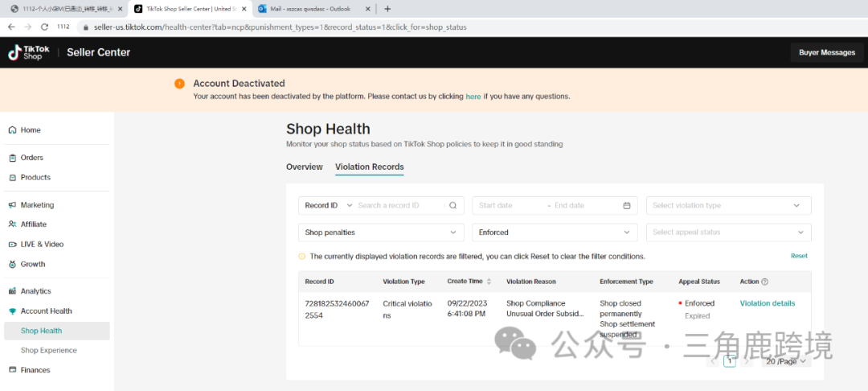Click the LIVE & Video camera icon
868x391 pixels.
tap(12, 245)
